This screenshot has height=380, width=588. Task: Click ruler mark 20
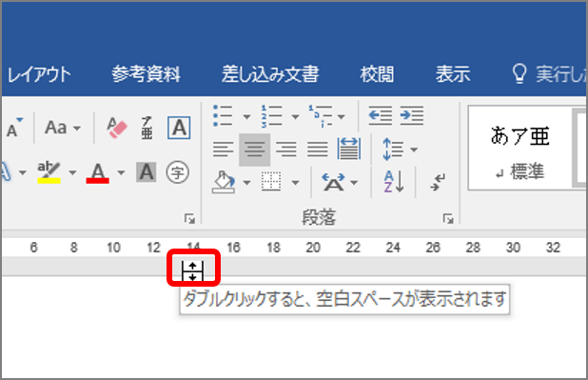click(313, 248)
